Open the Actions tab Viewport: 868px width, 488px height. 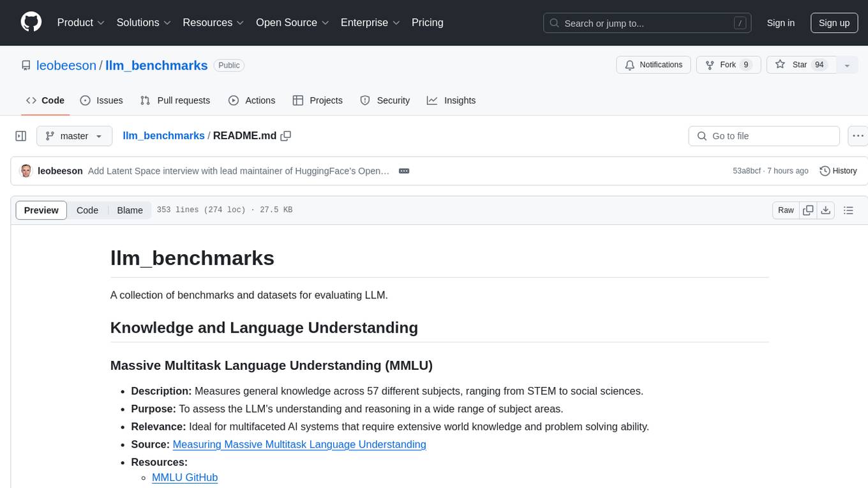(x=251, y=100)
